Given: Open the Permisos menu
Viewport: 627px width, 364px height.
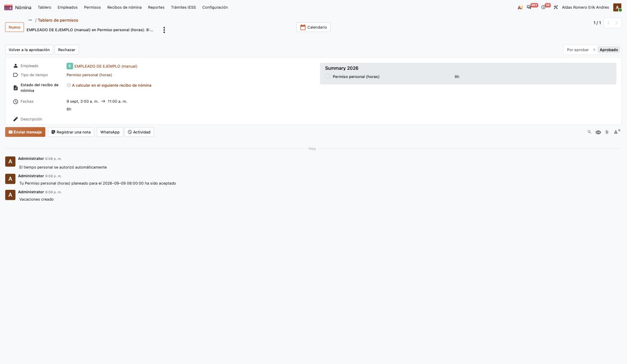Looking at the screenshot, I should (x=92, y=7).
